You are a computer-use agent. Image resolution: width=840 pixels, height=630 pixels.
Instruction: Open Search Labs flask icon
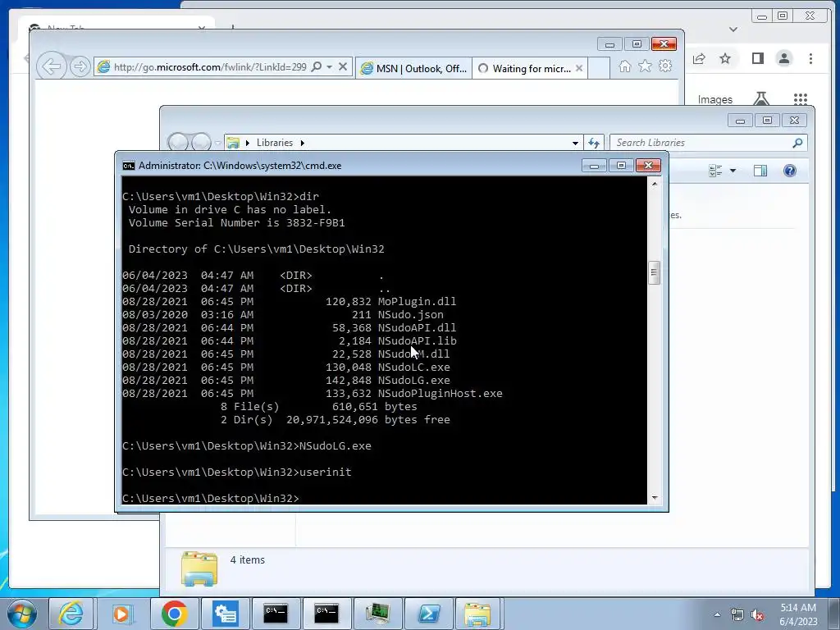760,98
